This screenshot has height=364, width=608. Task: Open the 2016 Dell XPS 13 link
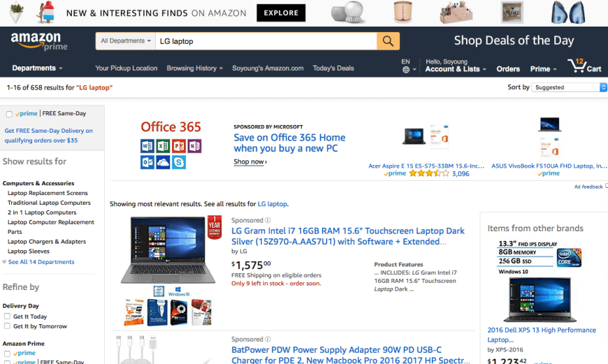[542, 335]
